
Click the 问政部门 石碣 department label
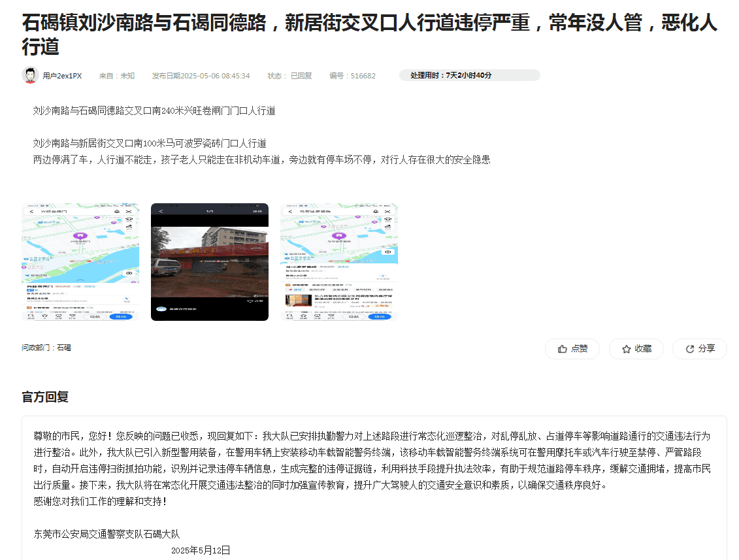(46, 348)
